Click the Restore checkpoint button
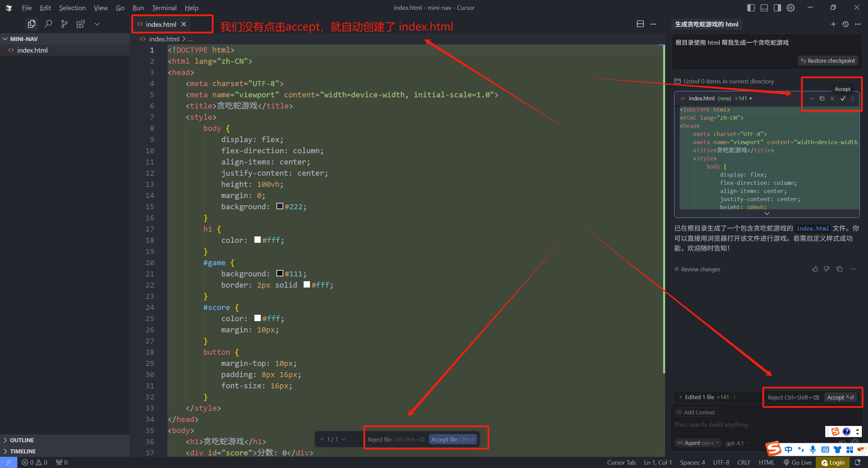The width and height of the screenshot is (868, 468). click(x=828, y=61)
